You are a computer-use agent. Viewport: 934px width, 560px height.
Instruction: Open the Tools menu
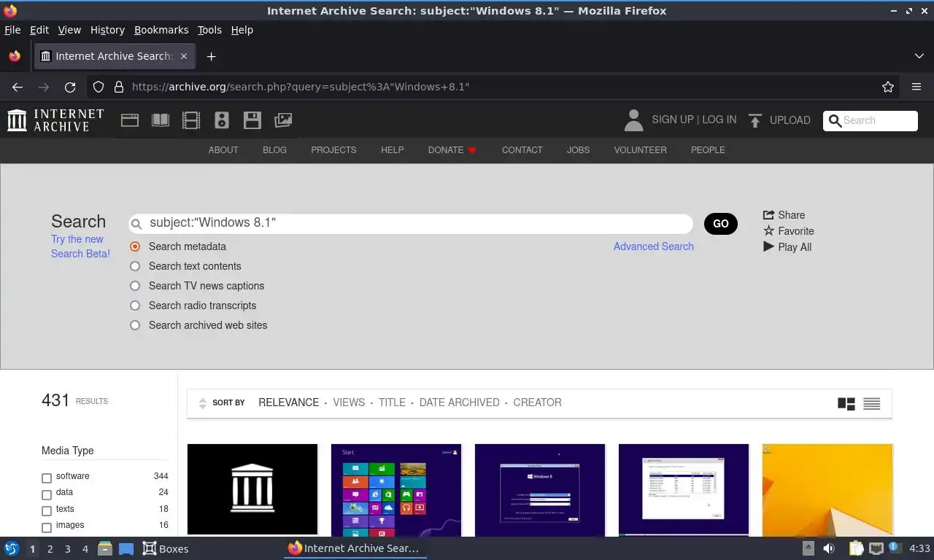(209, 30)
